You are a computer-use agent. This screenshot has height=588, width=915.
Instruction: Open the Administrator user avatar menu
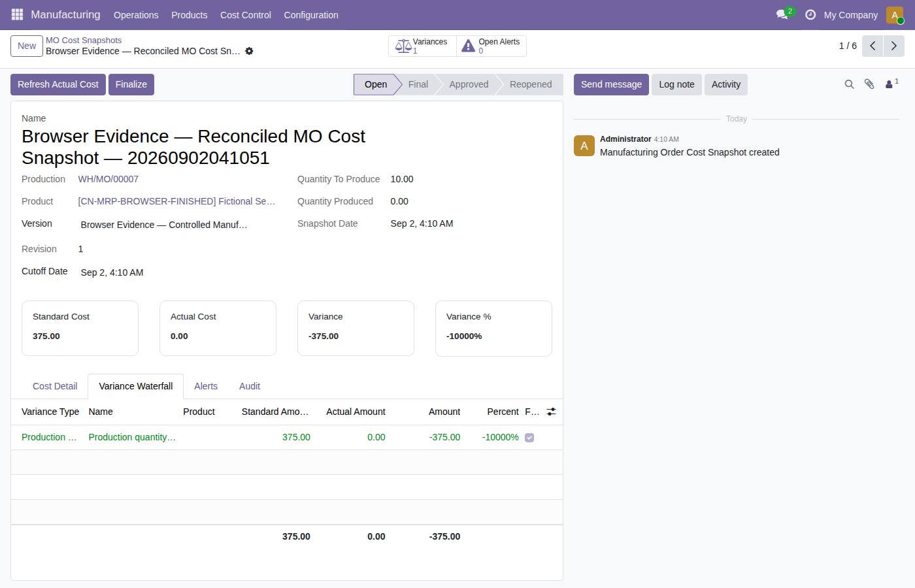(x=895, y=14)
